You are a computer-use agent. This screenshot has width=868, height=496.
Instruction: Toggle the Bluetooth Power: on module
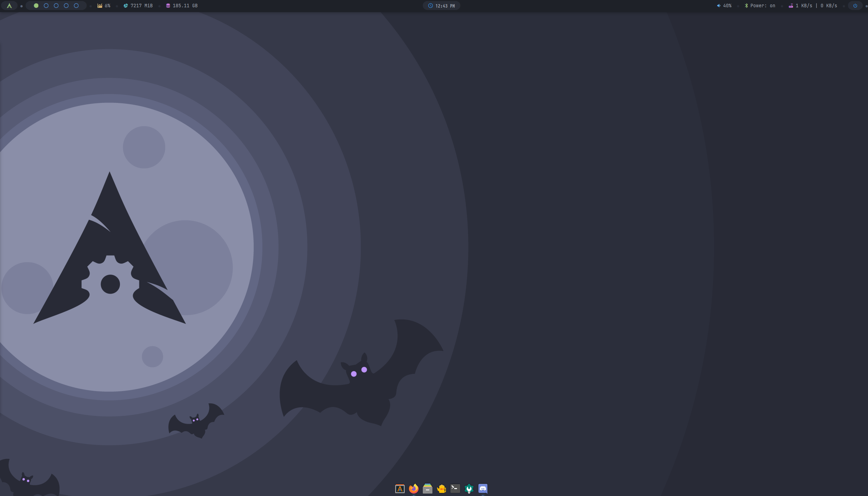click(x=760, y=6)
